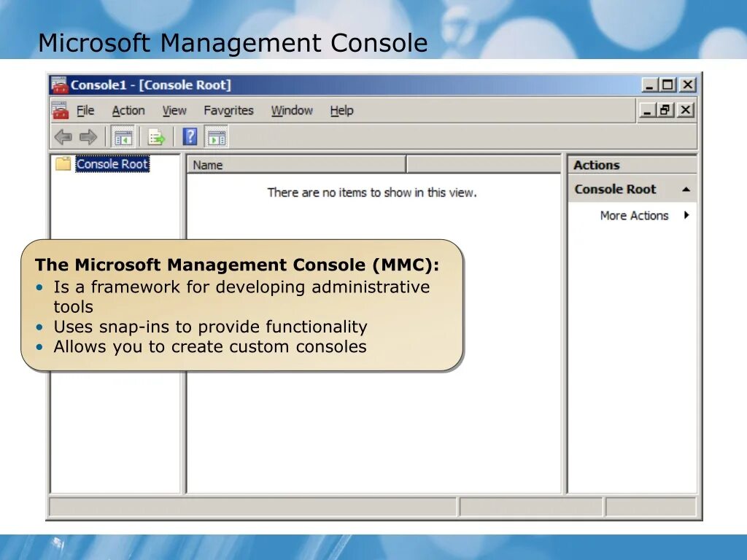Image resolution: width=747 pixels, height=560 pixels.
Task: Open the View menu
Action: [x=174, y=111]
